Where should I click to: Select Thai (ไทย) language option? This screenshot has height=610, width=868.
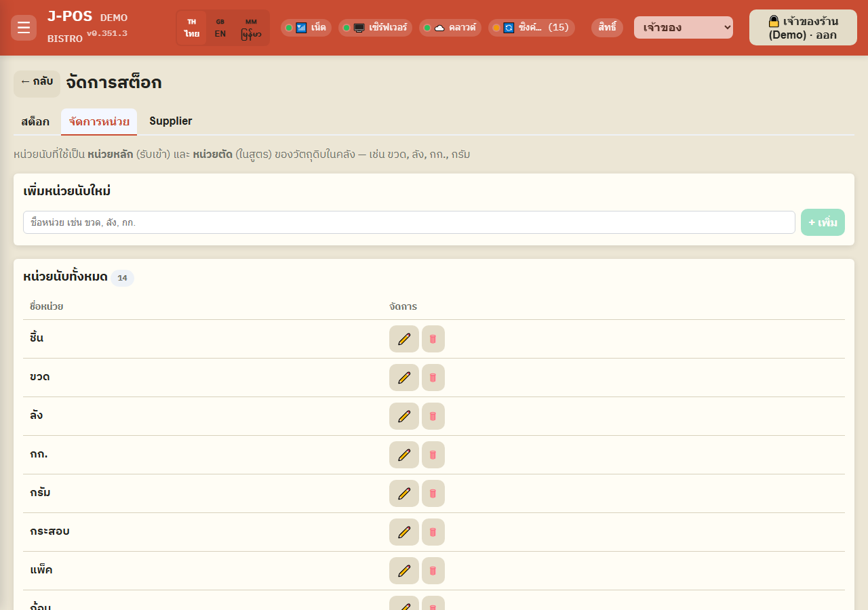192,28
